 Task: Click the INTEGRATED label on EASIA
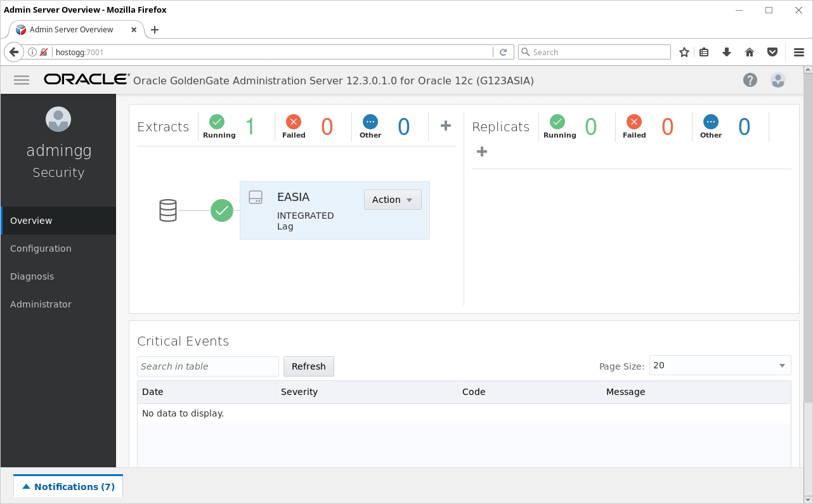(x=306, y=216)
